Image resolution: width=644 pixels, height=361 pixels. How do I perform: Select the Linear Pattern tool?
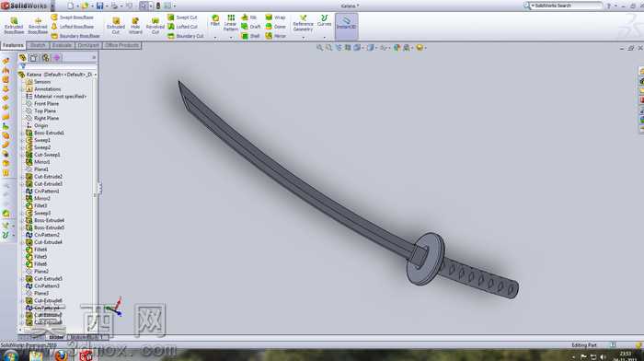click(230, 23)
